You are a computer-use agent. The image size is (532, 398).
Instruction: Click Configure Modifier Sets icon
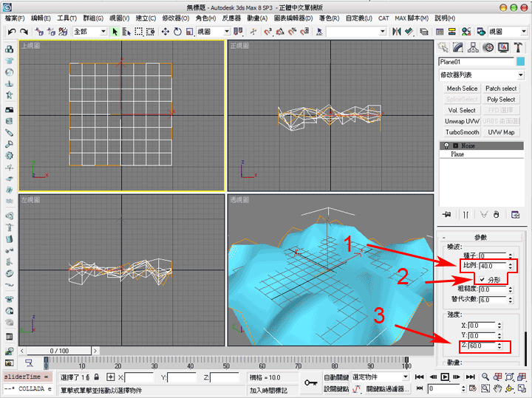[x=516, y=215]
